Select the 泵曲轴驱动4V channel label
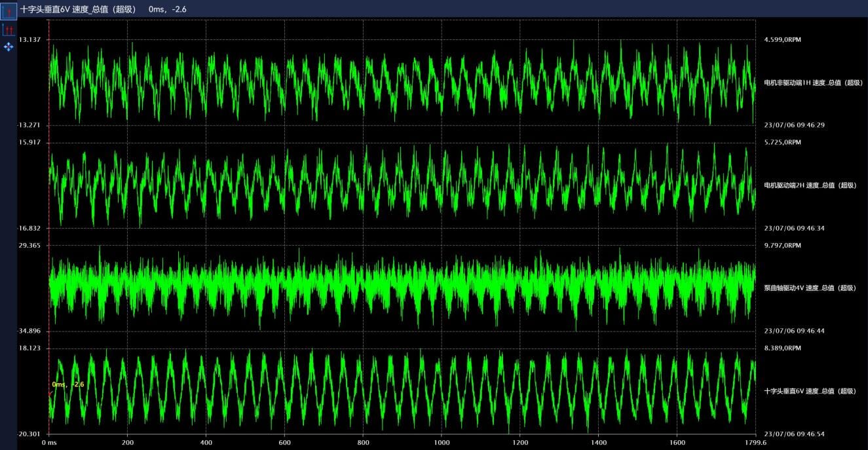This screenshot has height=450, width=868. 810,288
